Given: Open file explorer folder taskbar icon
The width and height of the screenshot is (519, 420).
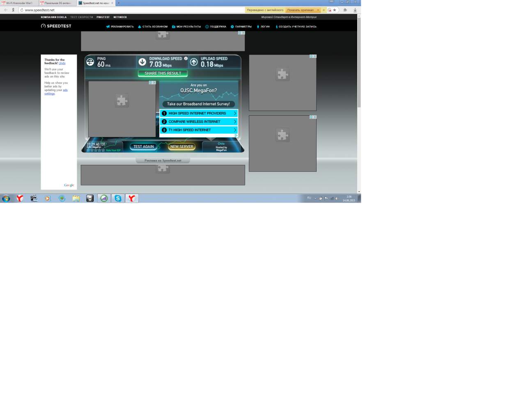Looking at the screenshot, I should [x=76, y=199].
